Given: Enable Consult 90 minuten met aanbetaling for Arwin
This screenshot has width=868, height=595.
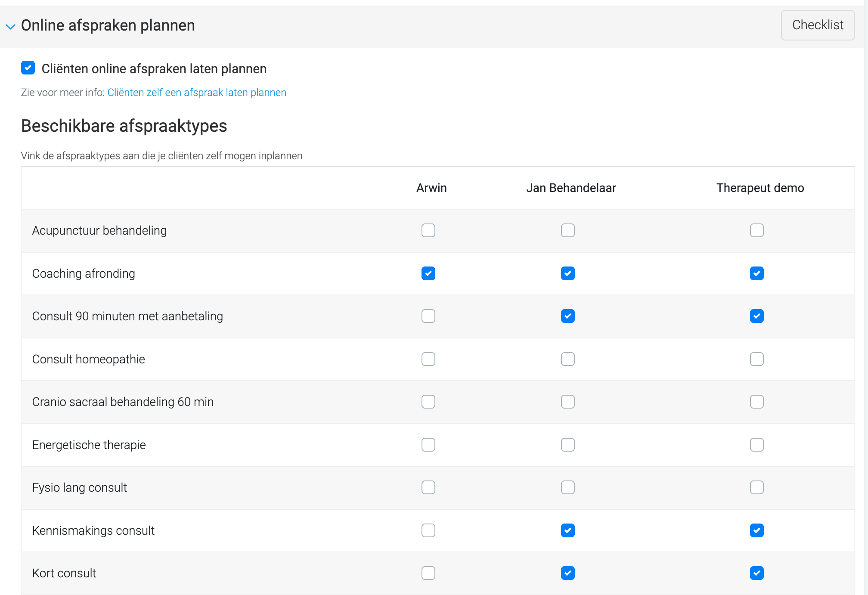Looking at the screenshot, I should [428, 316].
